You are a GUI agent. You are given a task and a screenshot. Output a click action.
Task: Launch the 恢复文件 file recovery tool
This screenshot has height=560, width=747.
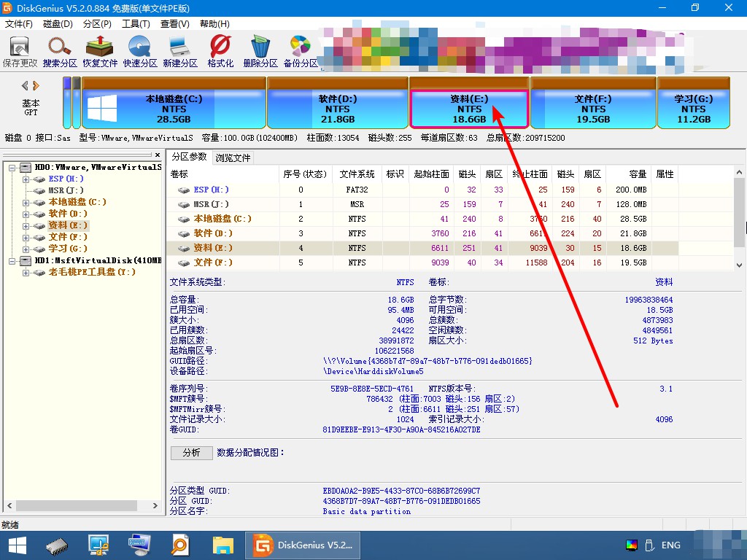click(99, 52)
